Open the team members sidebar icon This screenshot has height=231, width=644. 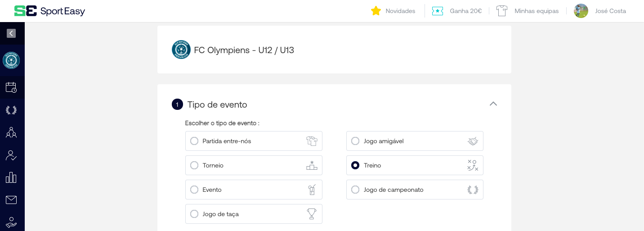pos(11,132)
